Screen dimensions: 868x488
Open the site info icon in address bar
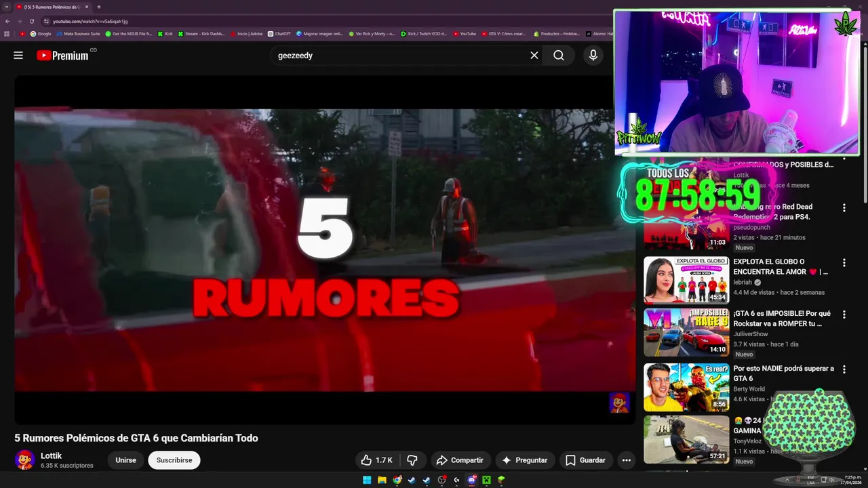pyautogui.click(x=47, y=21)
